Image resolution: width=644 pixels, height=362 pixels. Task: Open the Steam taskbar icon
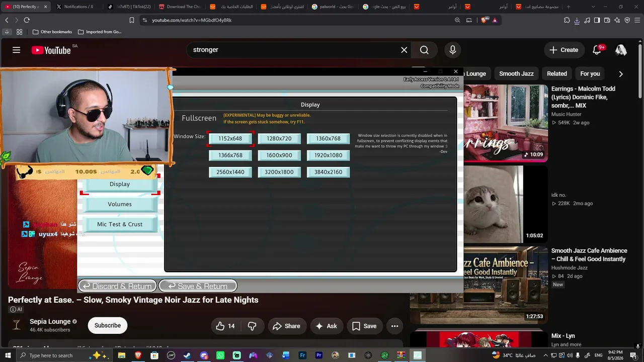pyautogui.click(x=187, y=355)
